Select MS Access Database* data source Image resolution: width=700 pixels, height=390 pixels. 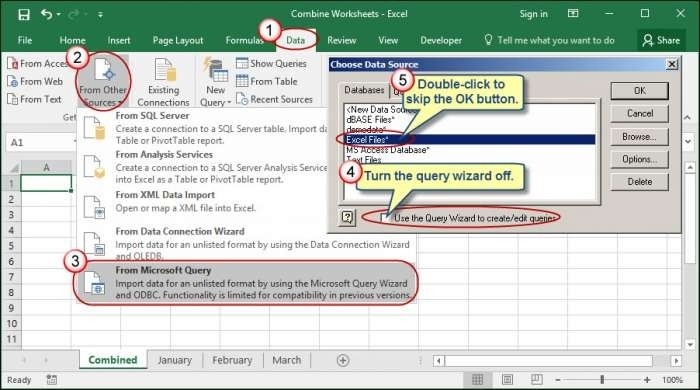click(x=388, y=150)
